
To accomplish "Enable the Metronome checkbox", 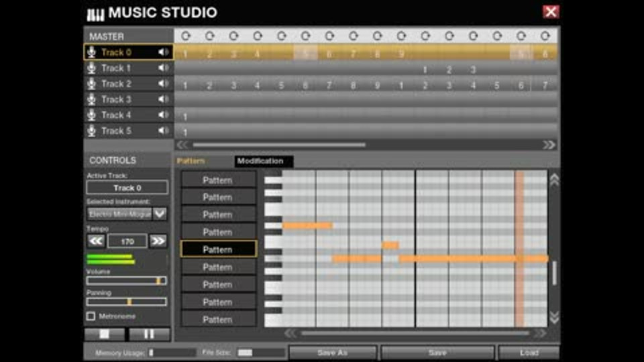I will [x=91, y=316].
